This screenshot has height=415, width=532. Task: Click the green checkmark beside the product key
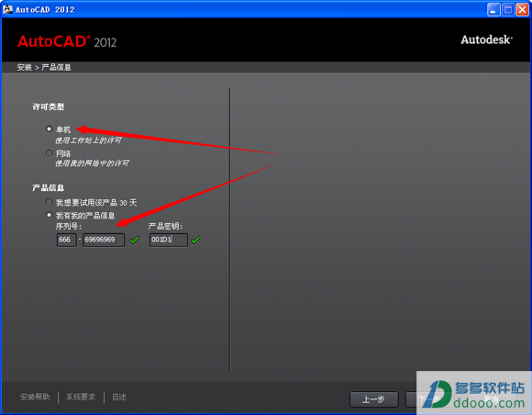(x=195, y=240)
